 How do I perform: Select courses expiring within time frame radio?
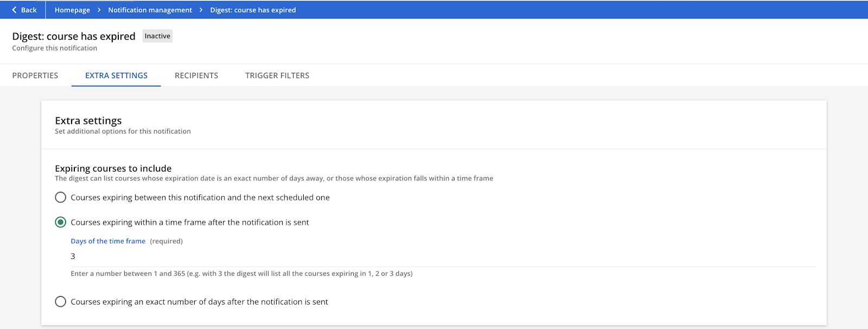[x=60, y=222]
